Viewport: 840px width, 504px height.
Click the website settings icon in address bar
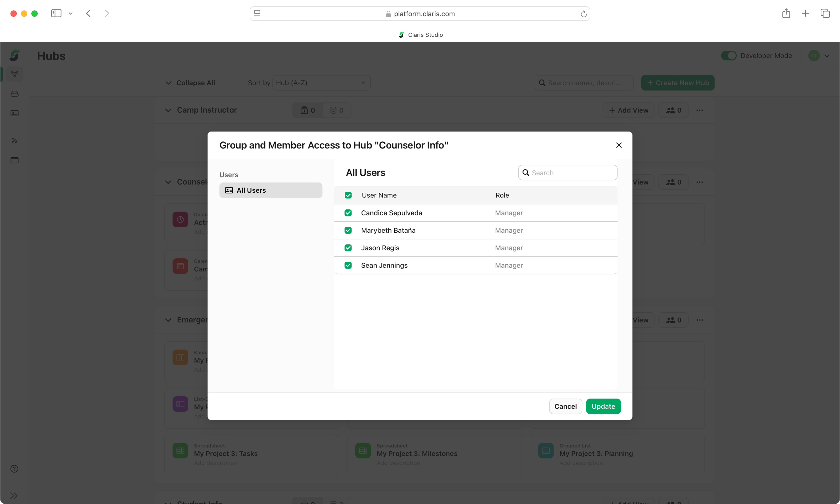click(x=257, y=14)
